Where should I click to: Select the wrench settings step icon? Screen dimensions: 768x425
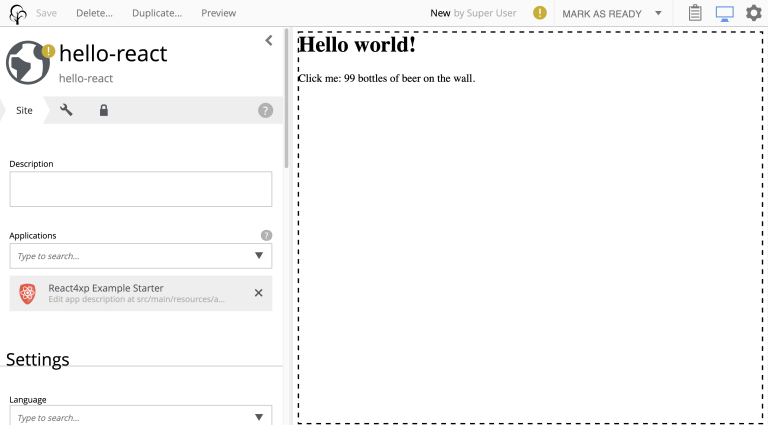coord(67,110)
